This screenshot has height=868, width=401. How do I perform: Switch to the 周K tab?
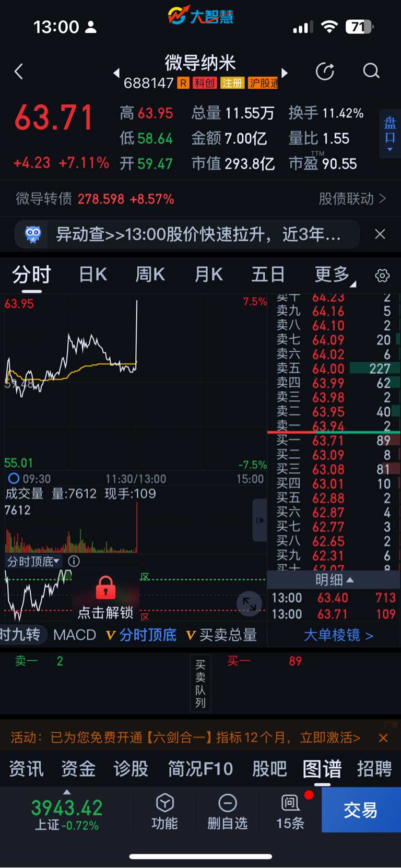click(150, 275)
